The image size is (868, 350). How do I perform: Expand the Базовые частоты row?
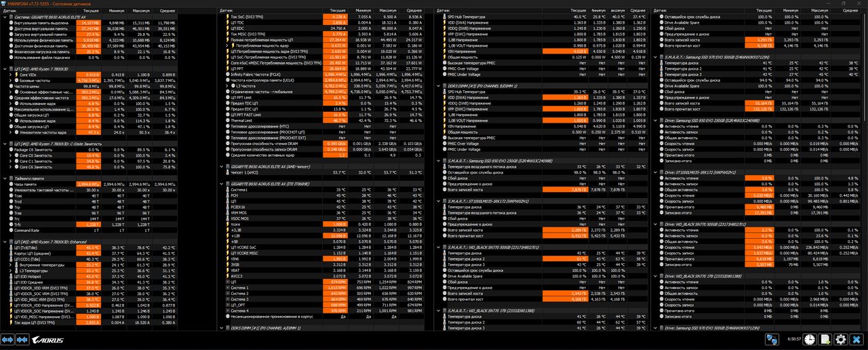[10, 80]
